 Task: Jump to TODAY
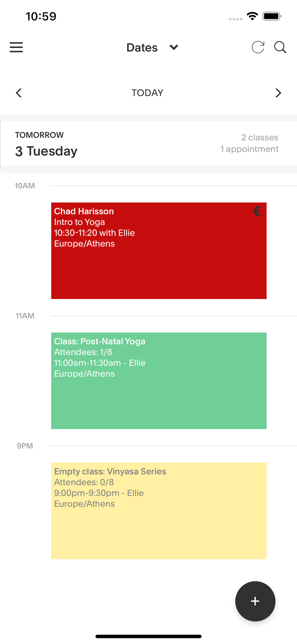pos(148,93)
